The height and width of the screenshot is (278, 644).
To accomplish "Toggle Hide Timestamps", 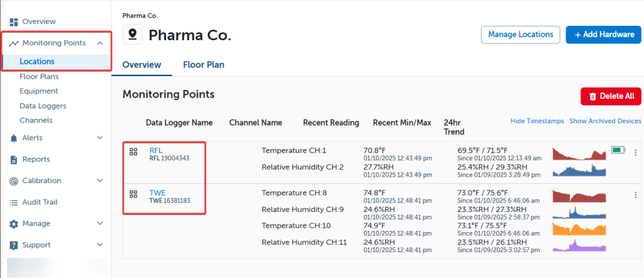I will pyautogui.click(x=537, y=121).
